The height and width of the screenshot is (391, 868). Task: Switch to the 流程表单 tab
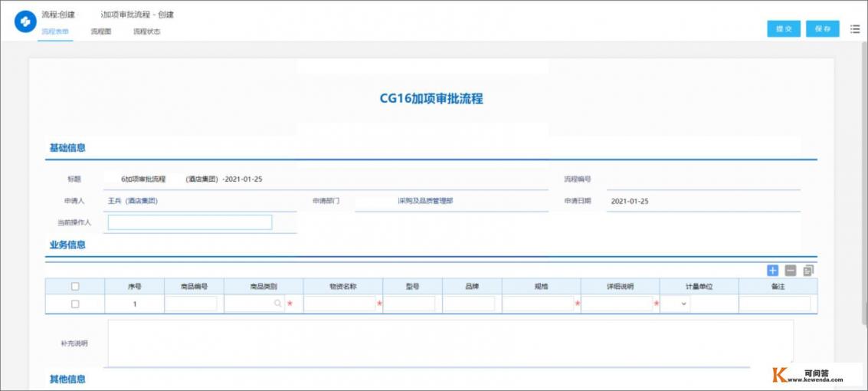click(55, 31)
